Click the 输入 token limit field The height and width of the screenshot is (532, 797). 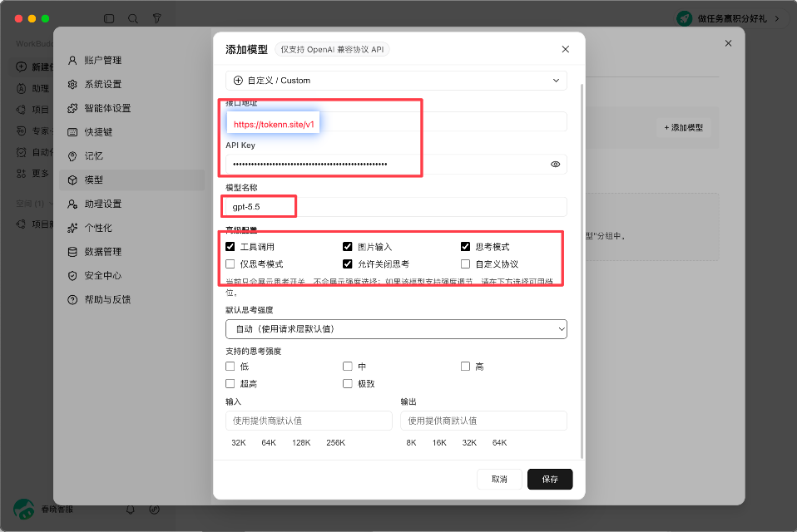(x=309, y=421)
